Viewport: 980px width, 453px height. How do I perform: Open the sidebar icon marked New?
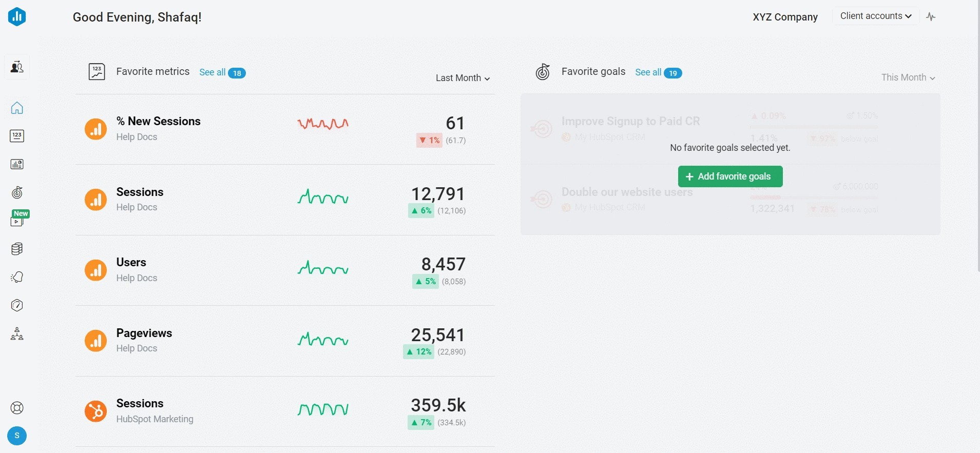click(17, 221)
